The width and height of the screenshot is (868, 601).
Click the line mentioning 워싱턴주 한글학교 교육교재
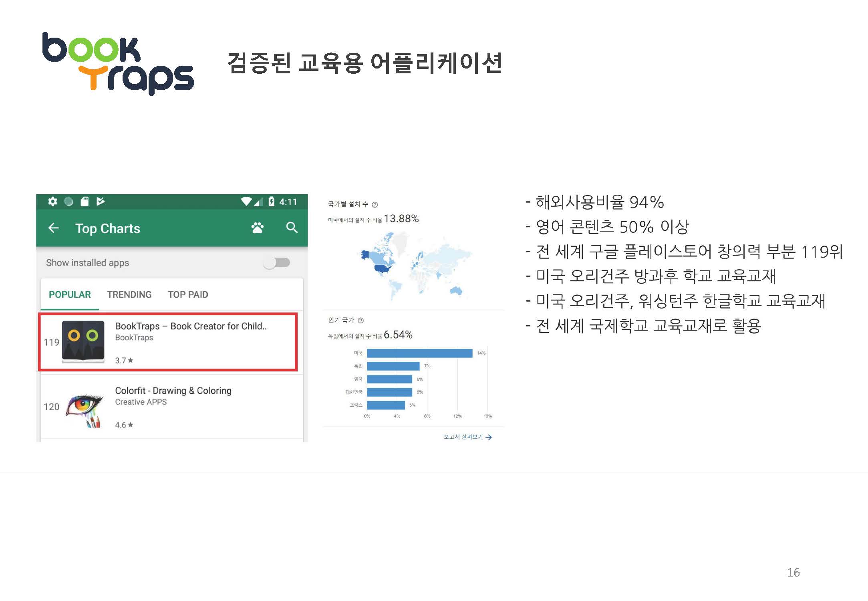click(x=676, y=301)
